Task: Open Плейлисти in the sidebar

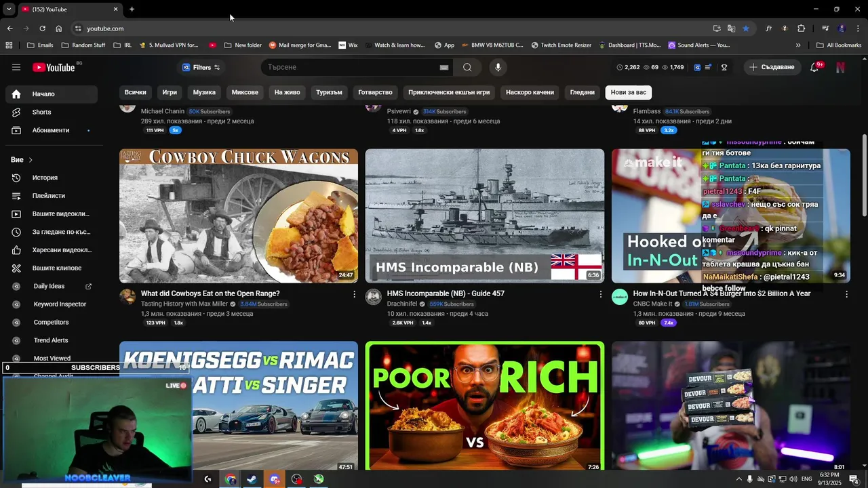Action: pyautogui.click(x=52, y=196)
